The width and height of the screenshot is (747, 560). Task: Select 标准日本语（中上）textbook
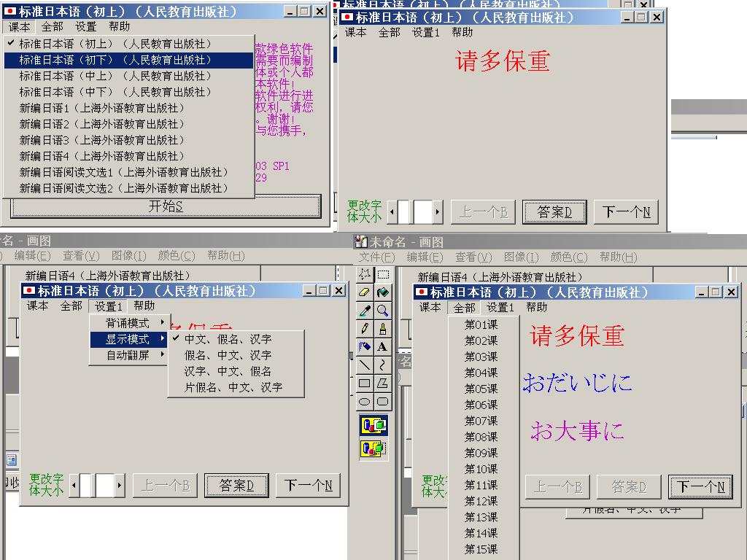click(x=128, y=76)
